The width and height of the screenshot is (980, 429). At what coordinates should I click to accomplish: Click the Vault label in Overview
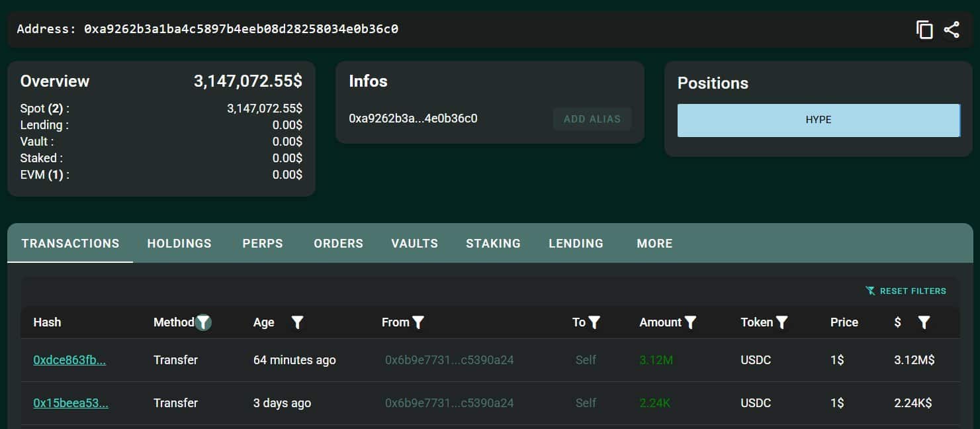(37, 142)
